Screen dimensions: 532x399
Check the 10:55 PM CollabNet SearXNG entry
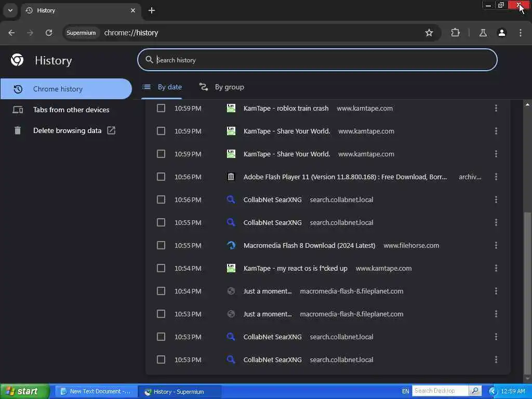[x=161, y=222]
